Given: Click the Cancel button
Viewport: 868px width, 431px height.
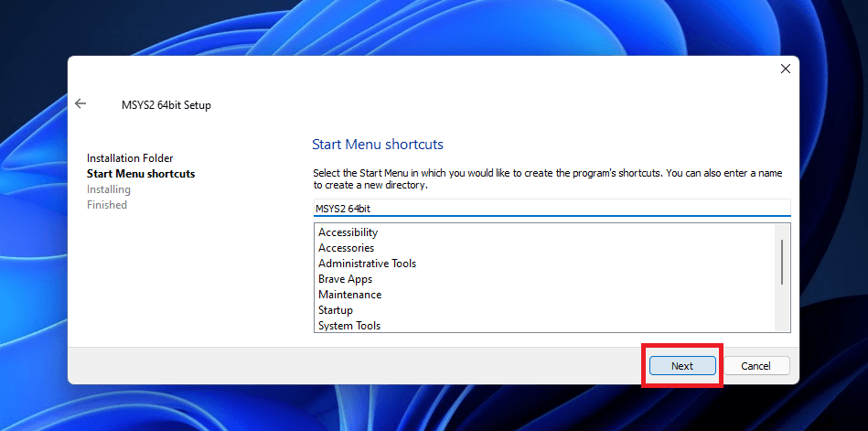Looking at the screenshot, I should tap(756, 366).
